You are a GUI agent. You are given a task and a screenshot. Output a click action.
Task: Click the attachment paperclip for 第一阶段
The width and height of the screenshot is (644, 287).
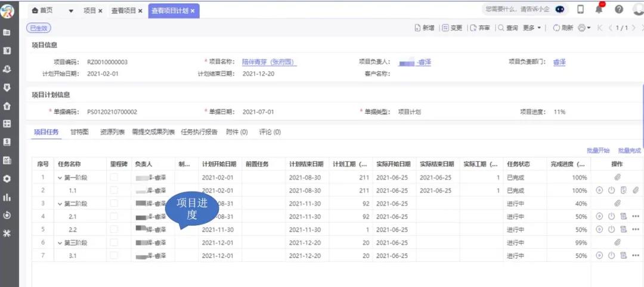(x=618, y=177)
